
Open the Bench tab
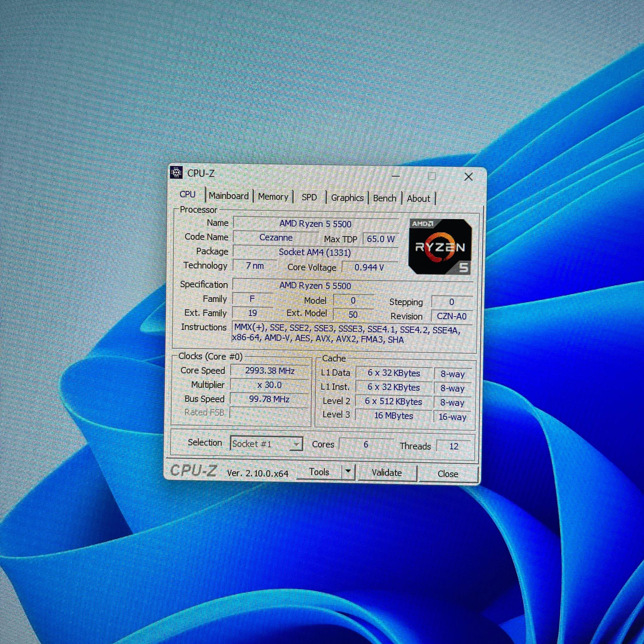[384, 198]
